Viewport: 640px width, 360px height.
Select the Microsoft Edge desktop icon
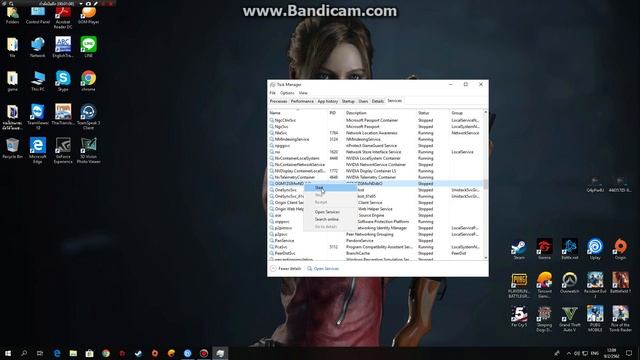[x=38, y=151]
